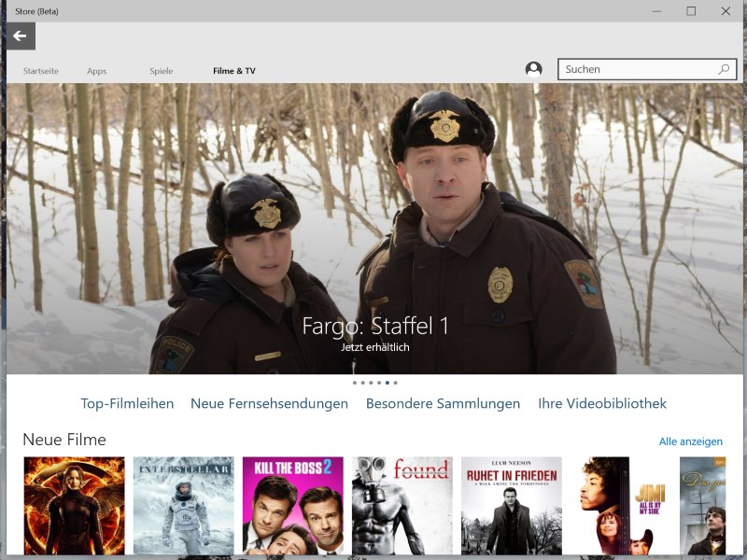Switch to the Startseite tab
747x560 pixels.
tap(41, 71)
